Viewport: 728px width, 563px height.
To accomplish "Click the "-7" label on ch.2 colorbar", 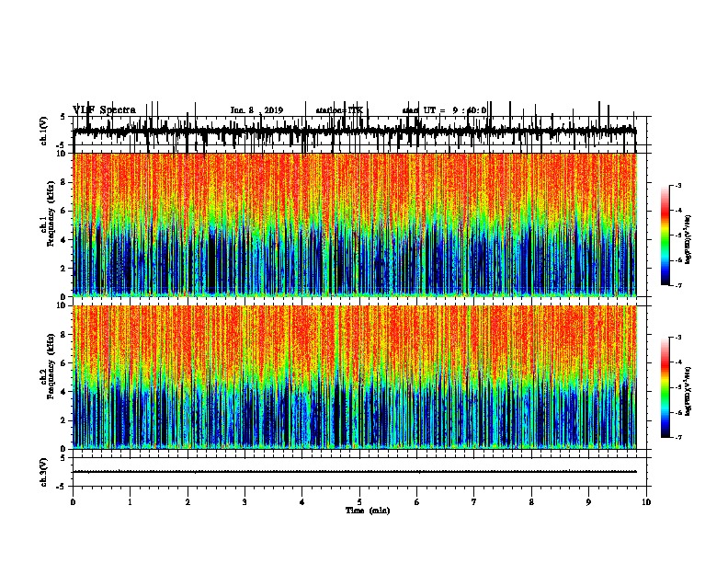I will (x=677, y=437).
